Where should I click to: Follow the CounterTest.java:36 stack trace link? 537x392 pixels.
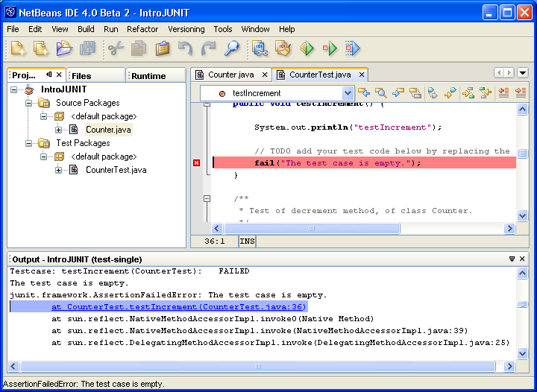click(x=178, y=307)
